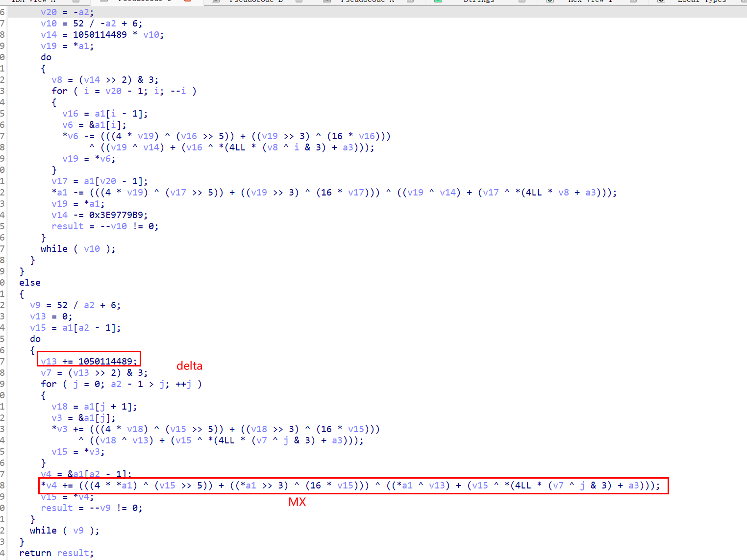The width and height of the screenshot is (747, 560).
Task: Click the line 'v15 = *v4;'
Action: coord(67,497)
